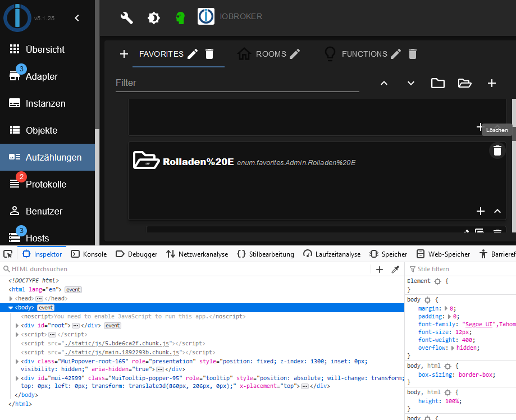Collapse the Rolladen%20E card with chevron
This screenshot has height=420, width=516.
point(497,211)
